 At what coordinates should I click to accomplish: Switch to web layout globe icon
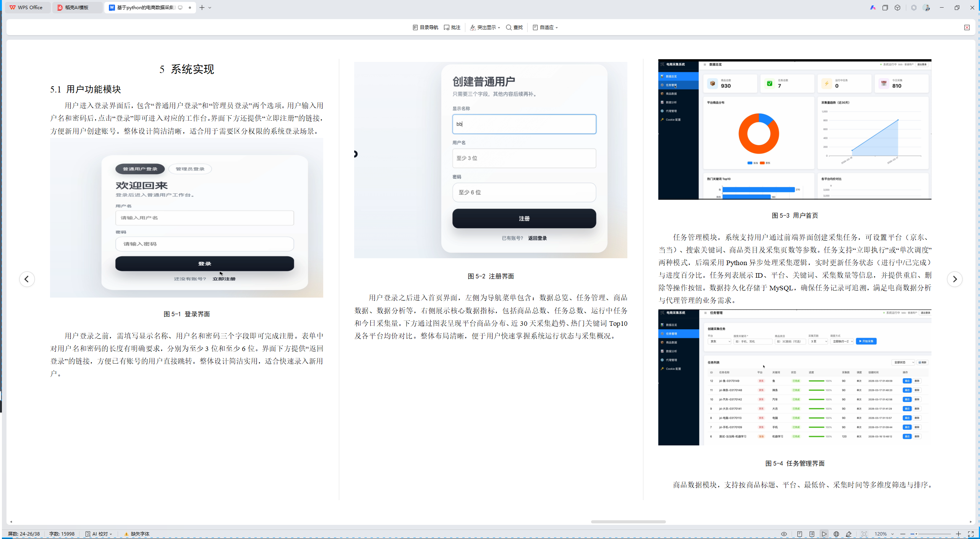836,534
